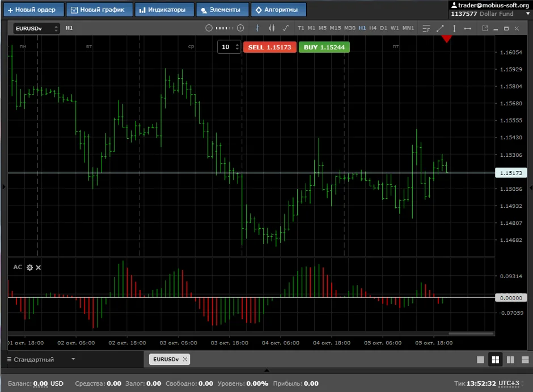Open AC indicator settings gear
This screenshot has width=533, height=392.
click(x=29, y=268)
